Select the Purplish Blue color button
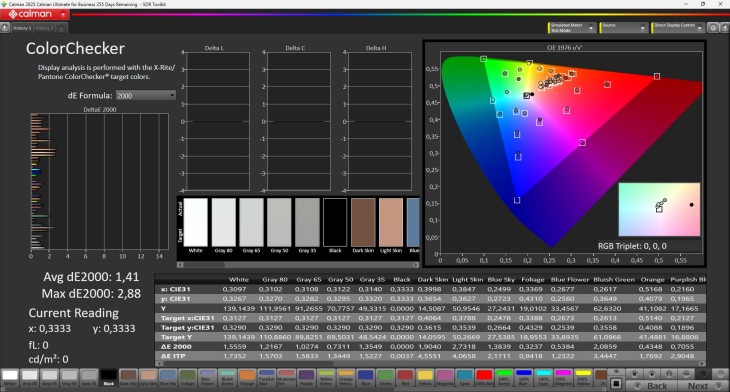Viewport: 730px width, 392px height. [x=267, y=378]
